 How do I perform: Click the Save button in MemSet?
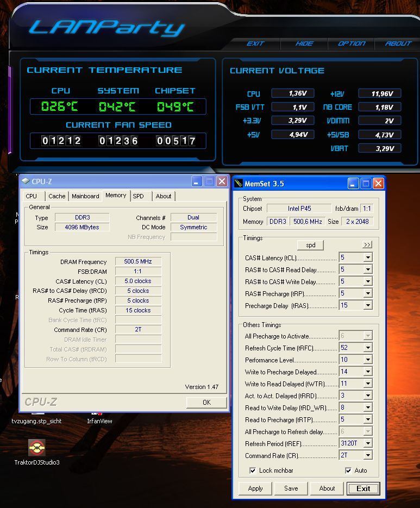point(291,488)
